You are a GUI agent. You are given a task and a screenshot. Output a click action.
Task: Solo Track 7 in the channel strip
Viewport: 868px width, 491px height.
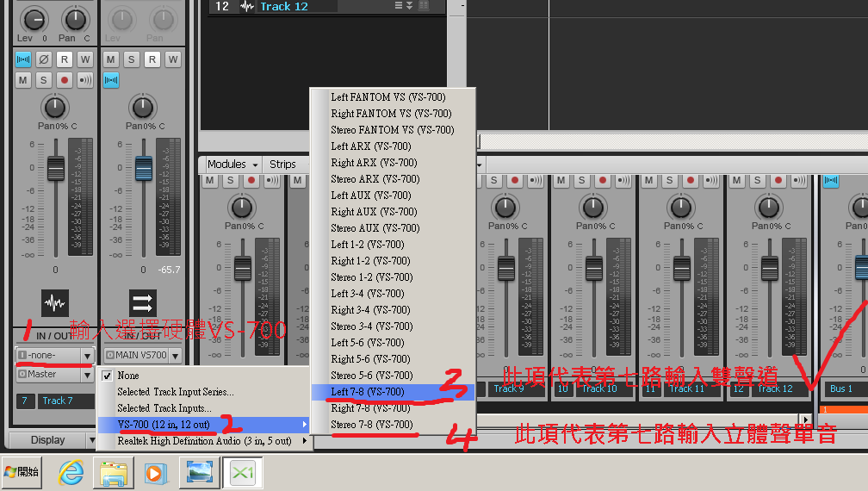[x=44, y=80]
